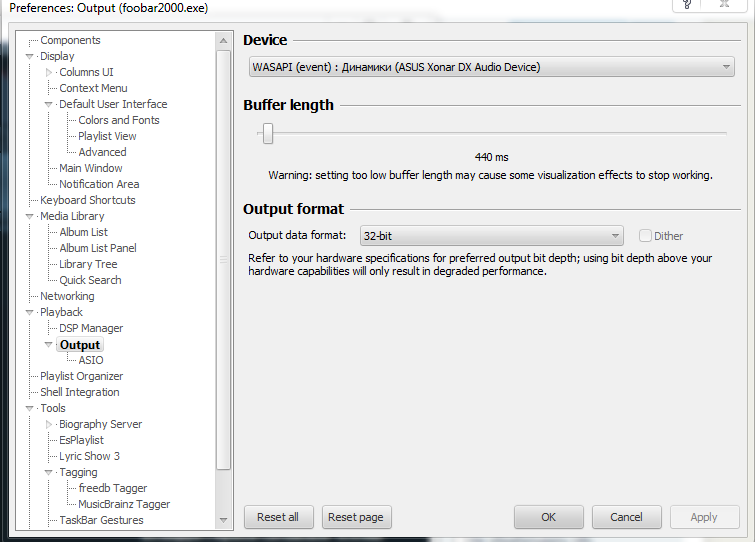
Task: Click the Reset page button
Action: click(x=356, y=517)
